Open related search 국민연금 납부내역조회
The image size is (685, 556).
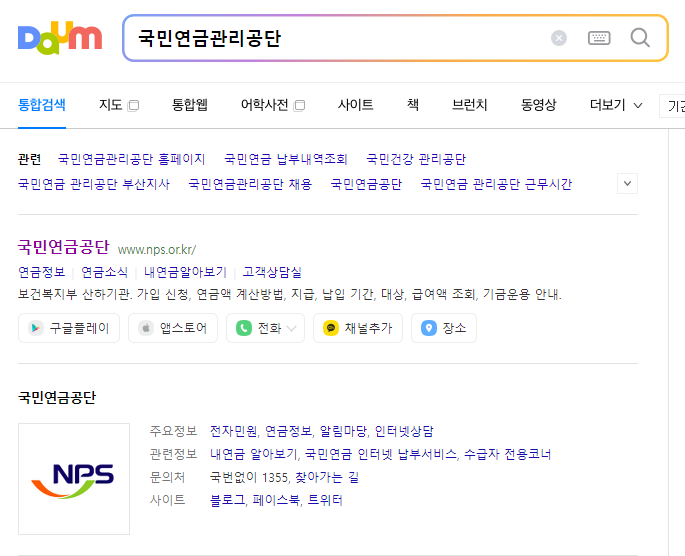(x=286, y=159)
